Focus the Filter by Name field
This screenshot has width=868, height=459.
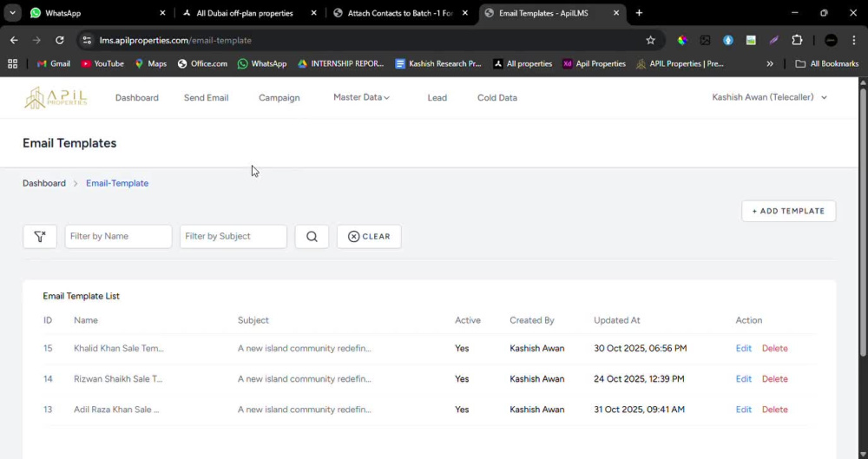118,236
